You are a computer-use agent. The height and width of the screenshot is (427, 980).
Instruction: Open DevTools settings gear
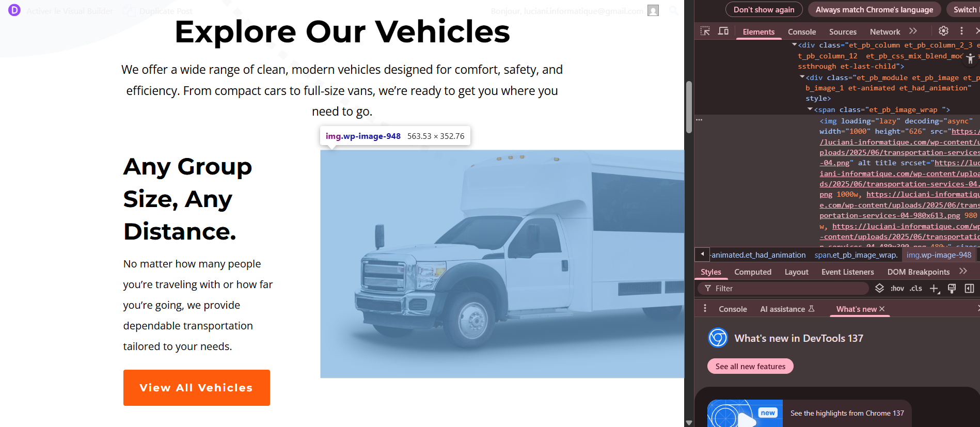pyautogui.click(x=943, y=31)
